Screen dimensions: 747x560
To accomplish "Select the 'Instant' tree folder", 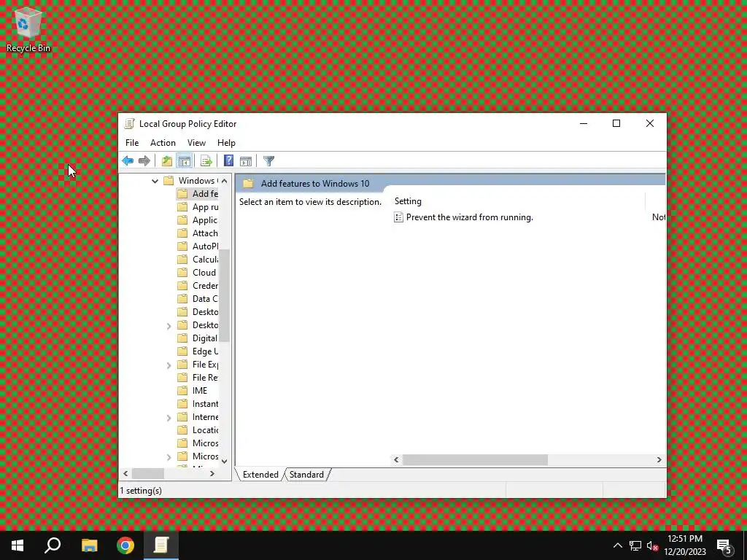I will point(205,404).
